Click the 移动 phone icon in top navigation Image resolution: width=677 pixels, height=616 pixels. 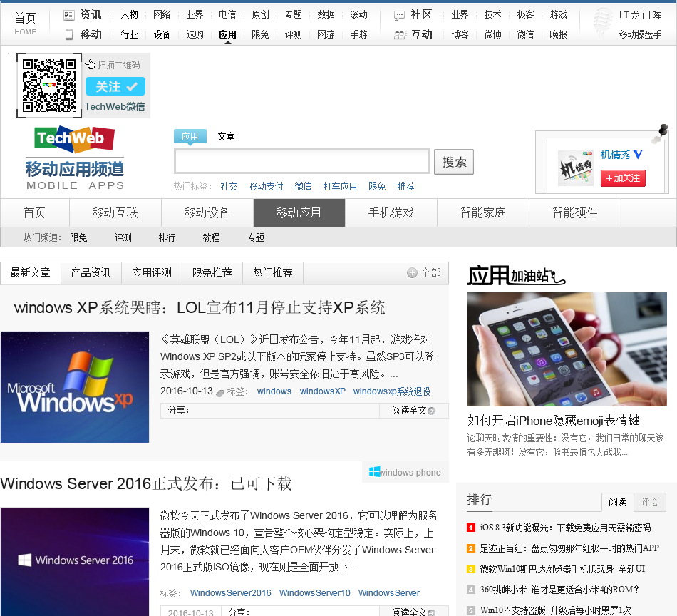click(69, 34)
